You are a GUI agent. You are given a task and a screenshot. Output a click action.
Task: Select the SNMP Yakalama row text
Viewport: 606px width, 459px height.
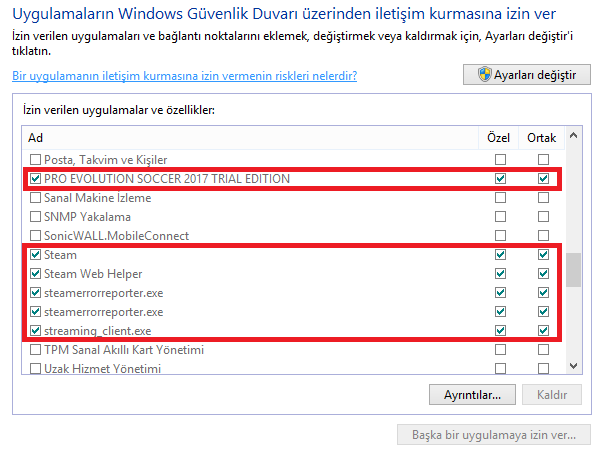[87, 217]
